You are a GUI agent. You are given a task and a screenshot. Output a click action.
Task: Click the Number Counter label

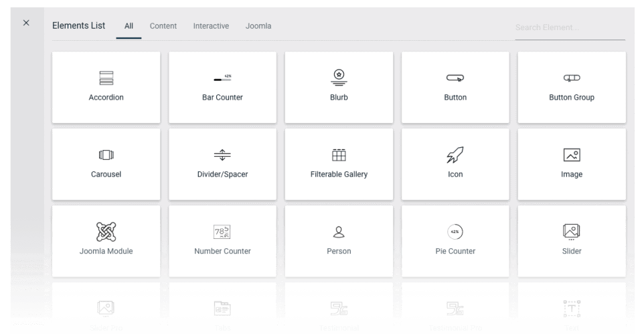(x=222, y=251)
